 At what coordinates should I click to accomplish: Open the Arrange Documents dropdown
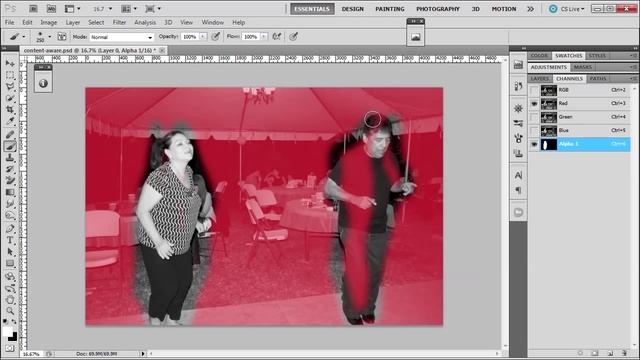point(129,9)
